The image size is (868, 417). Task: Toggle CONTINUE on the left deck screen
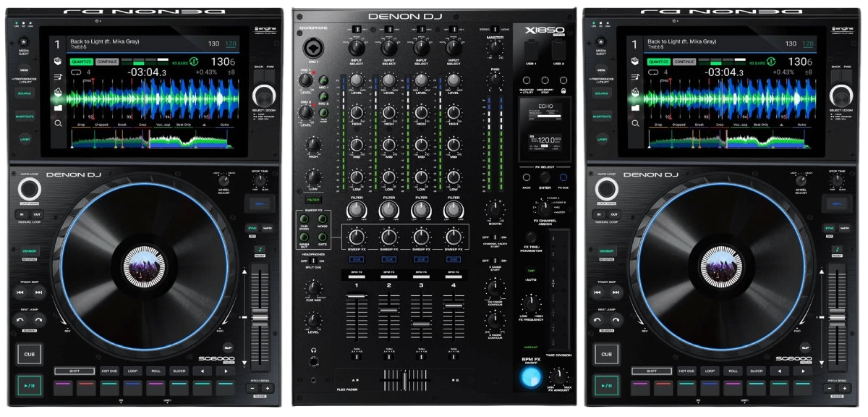[x=107, y=62]
